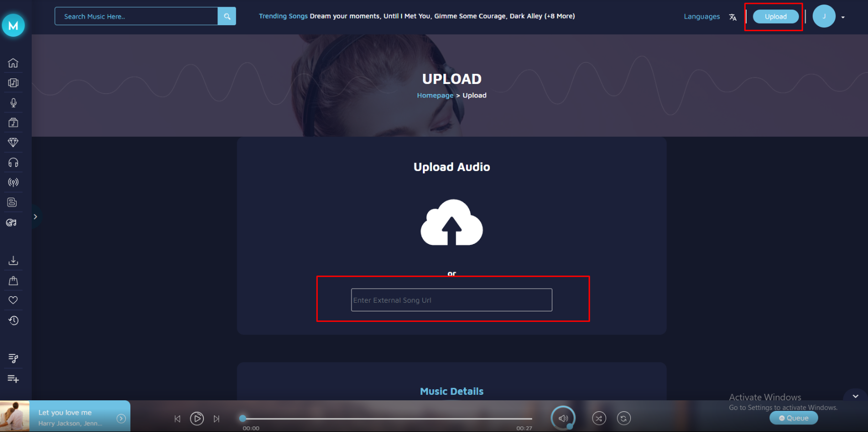868x432 pixels.
Task: Click the Music Details heading
Action: click(x=452, y=391)
